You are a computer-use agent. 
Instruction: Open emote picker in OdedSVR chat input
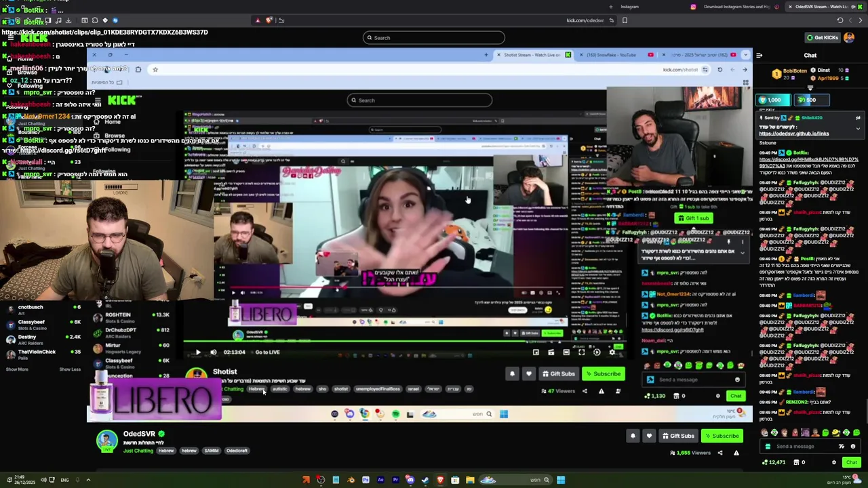[x=853, y=446]
